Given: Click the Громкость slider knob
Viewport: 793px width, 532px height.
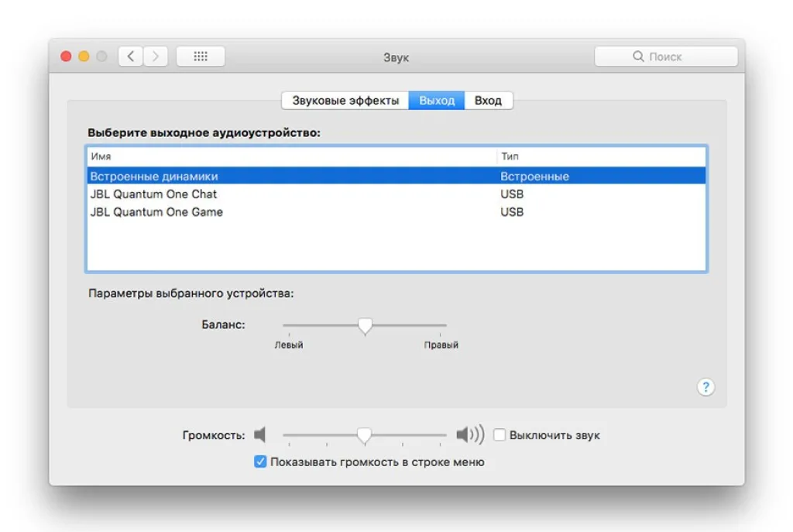Looking at the screenshot, I should click(x=364, y=435).
